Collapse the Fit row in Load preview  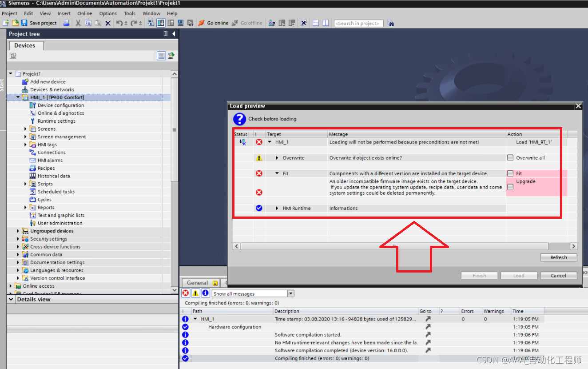pos(277,173)
